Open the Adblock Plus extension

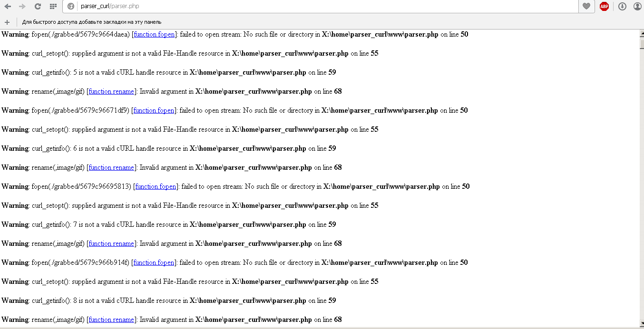pyautogui.click(x=604, y=6)
